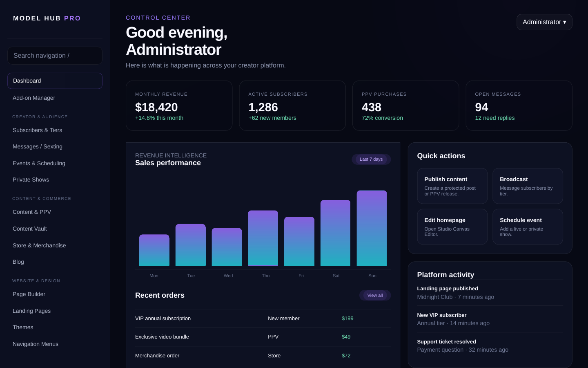Click the Support ticket resolved activity
The image size is (588, 368).
[x=490, y=346]
